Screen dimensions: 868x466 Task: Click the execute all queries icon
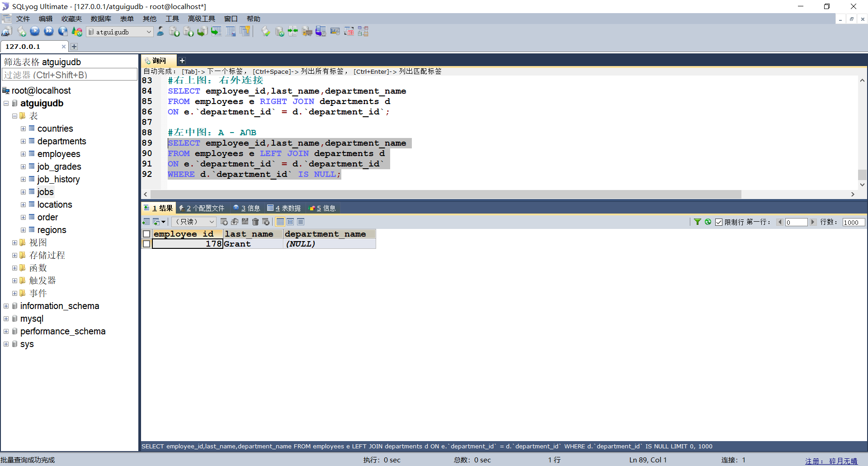tap(49, 32)
